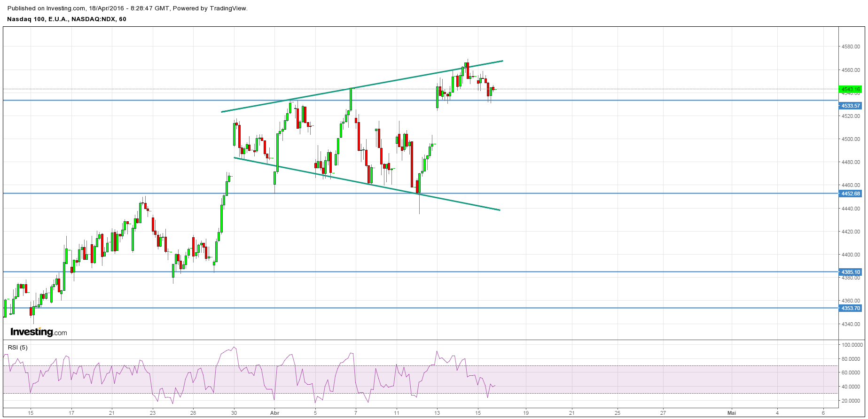Click the date label 17 on time axis
Screen dimensions: 868x419
71,413
